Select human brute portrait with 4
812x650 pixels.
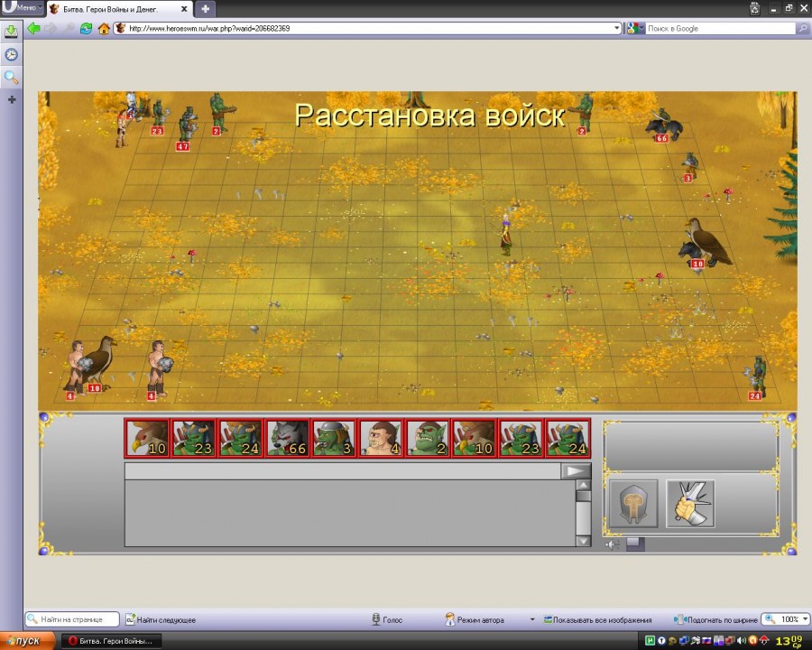(381, 438)
